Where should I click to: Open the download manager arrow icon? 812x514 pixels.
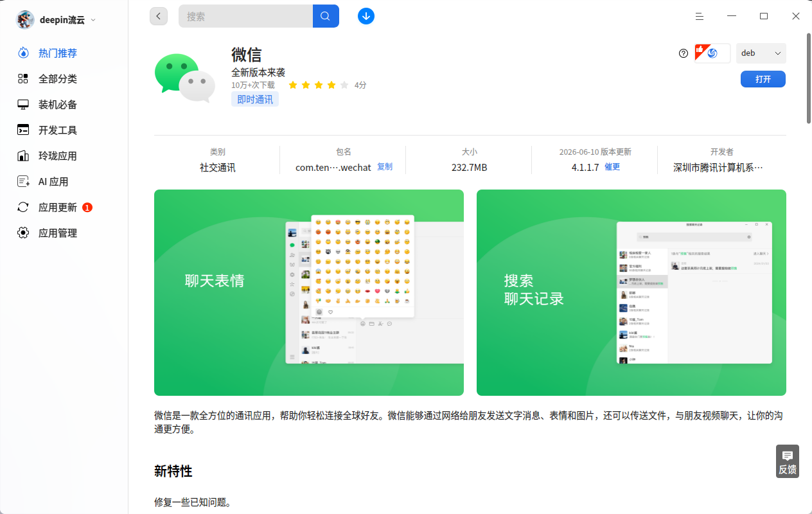click(366, 16)
